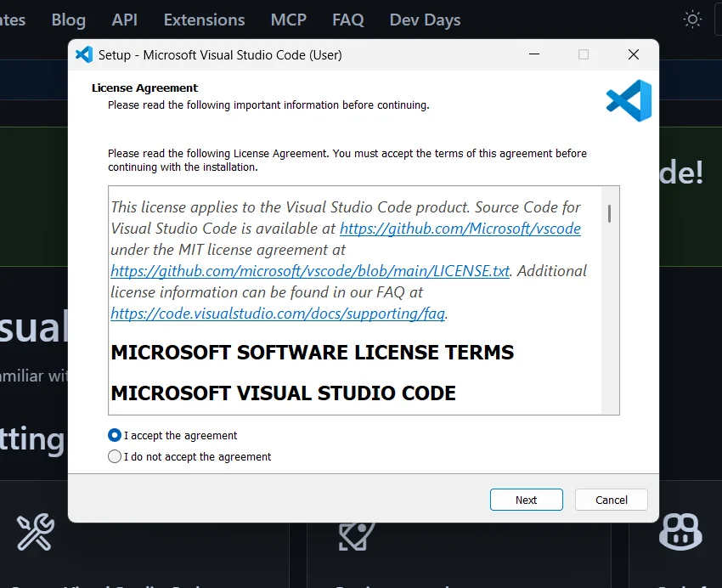
Task: Open the github.com/Microsoft/vscode link
Action: (x=460, y=229)
